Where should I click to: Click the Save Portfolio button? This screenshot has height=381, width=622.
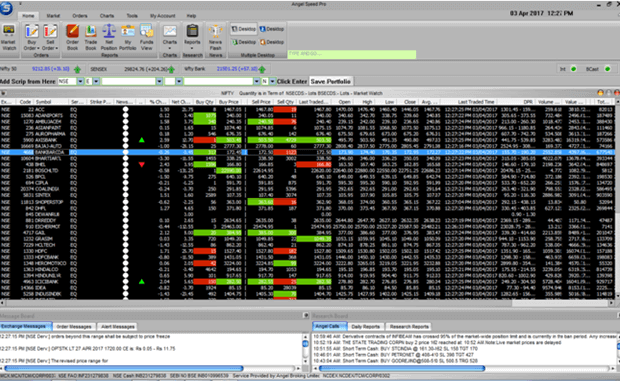click(330, 81)
